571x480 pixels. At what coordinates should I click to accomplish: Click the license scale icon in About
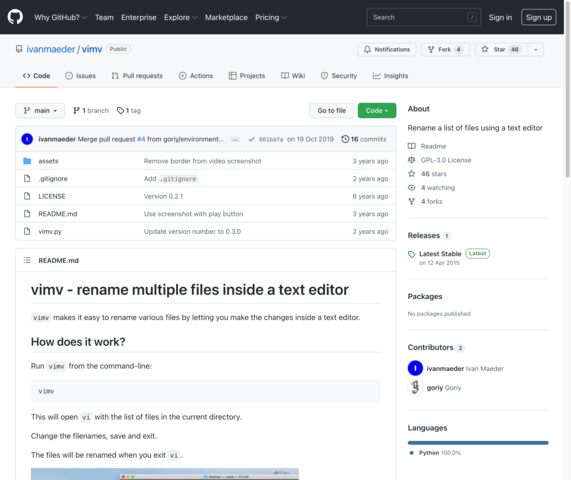411,160
